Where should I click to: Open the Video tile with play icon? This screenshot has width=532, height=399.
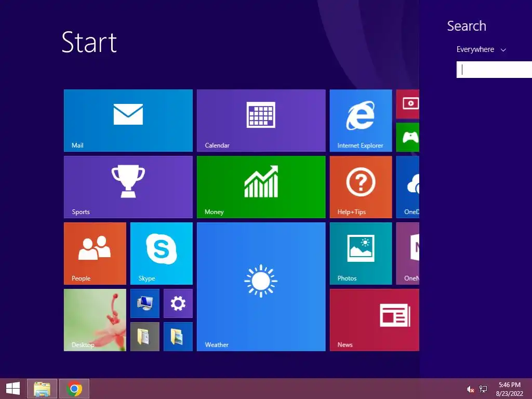[407, 104]
